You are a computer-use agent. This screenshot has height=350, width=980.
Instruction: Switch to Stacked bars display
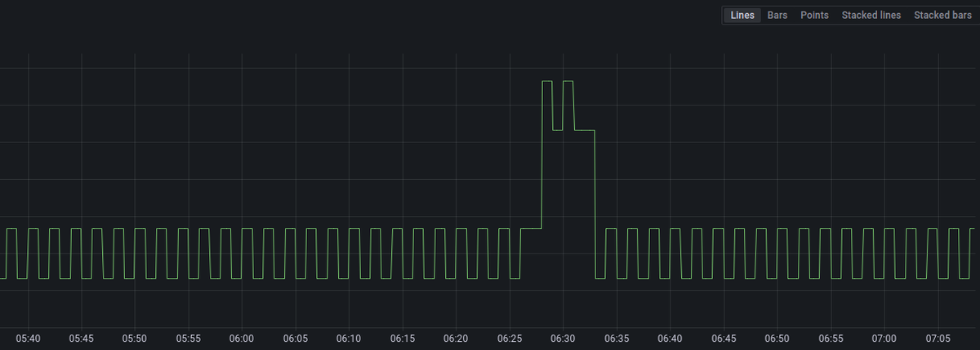click(942, 16)
